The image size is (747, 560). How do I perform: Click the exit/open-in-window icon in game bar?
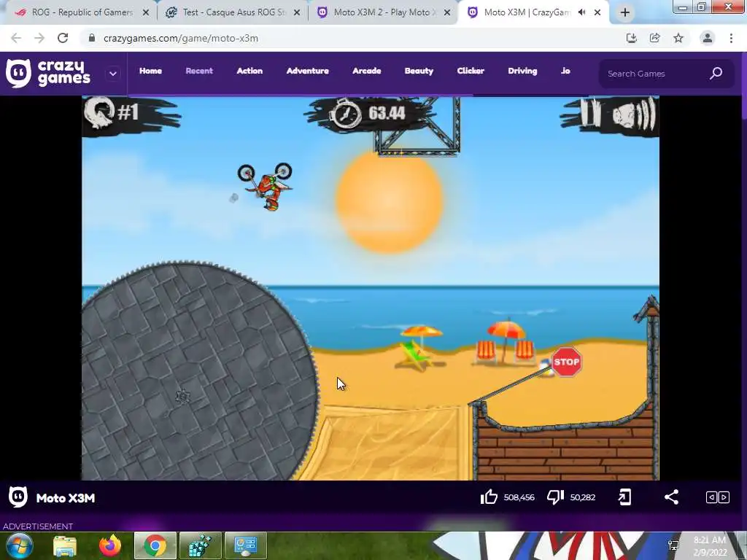[624, 497]
